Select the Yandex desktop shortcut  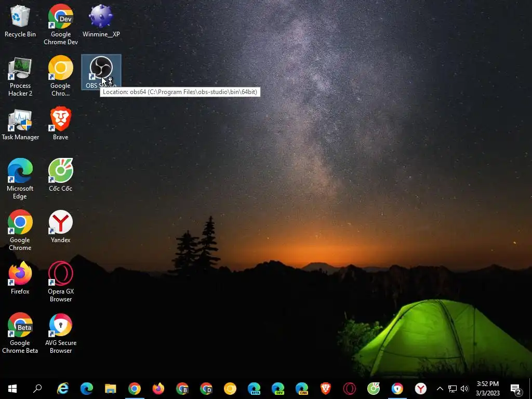60,227
